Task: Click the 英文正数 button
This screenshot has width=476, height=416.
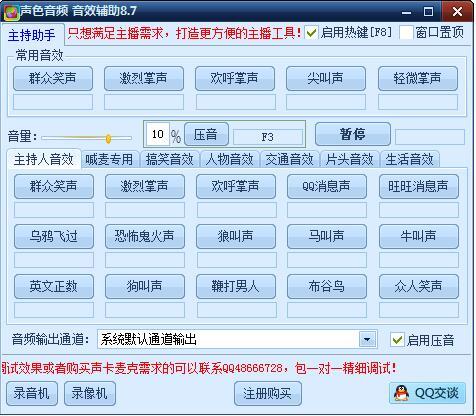Action: pos(54,286)
